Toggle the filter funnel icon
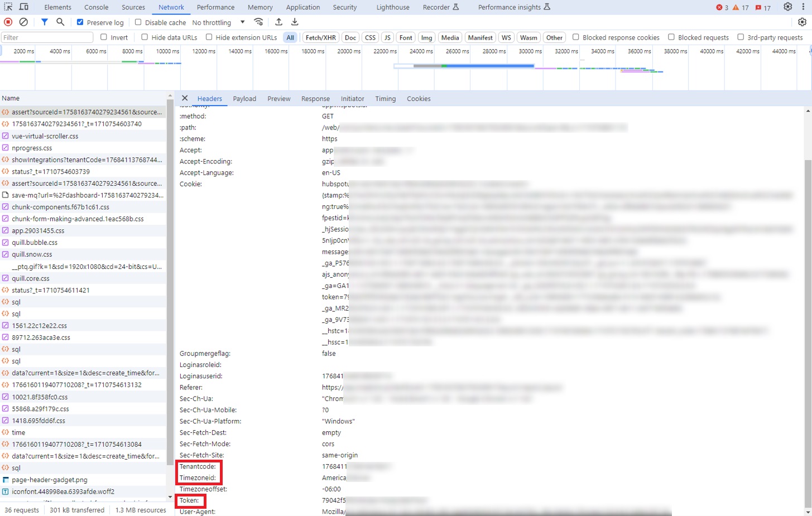This screenshot has height=516, width=812. point(44,22)
